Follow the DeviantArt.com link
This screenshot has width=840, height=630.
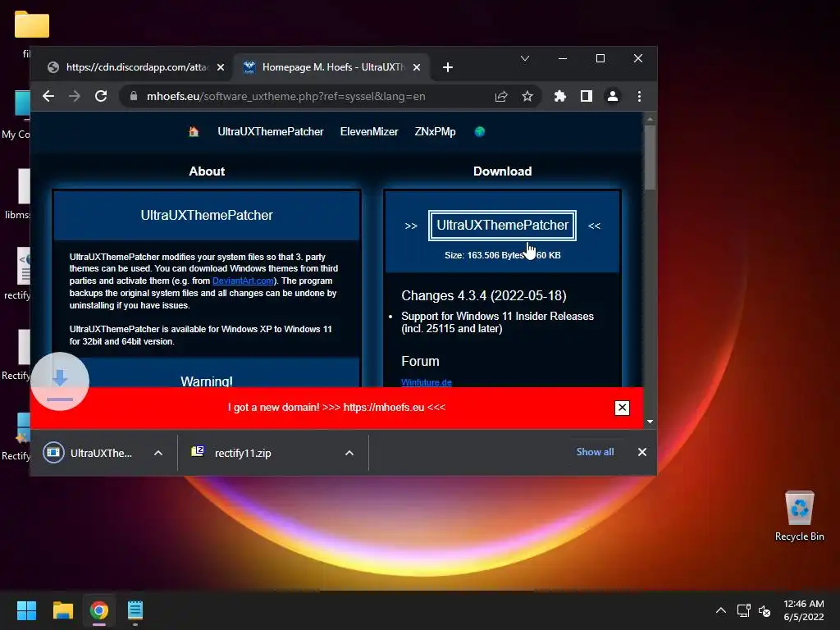[x=243, y=281]
